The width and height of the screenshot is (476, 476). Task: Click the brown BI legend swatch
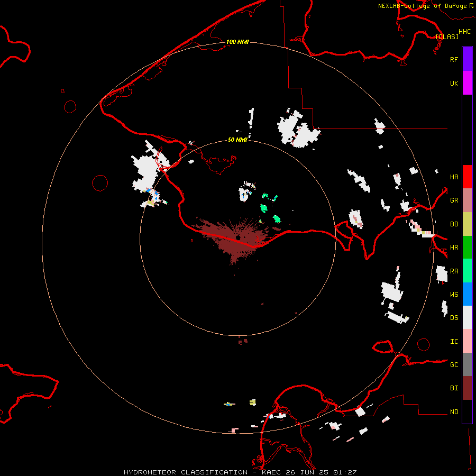click(467, 388)
